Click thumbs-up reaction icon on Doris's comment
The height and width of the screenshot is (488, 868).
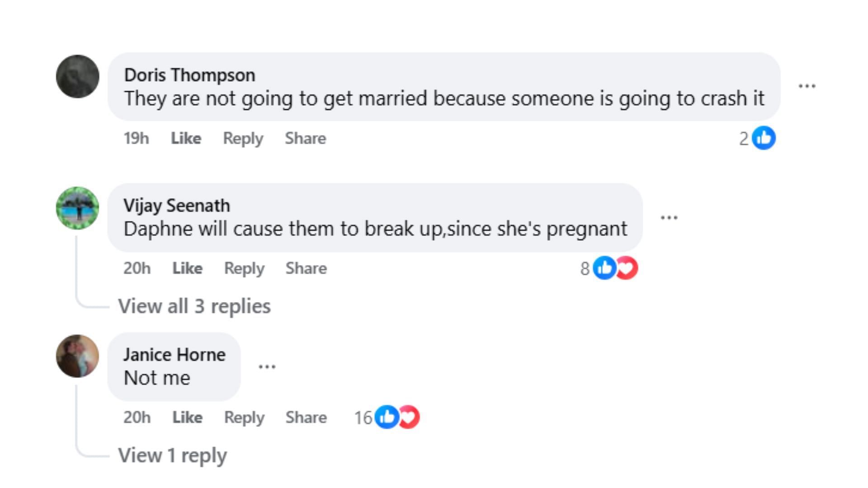pyautogui.click(x=764, y=138)
